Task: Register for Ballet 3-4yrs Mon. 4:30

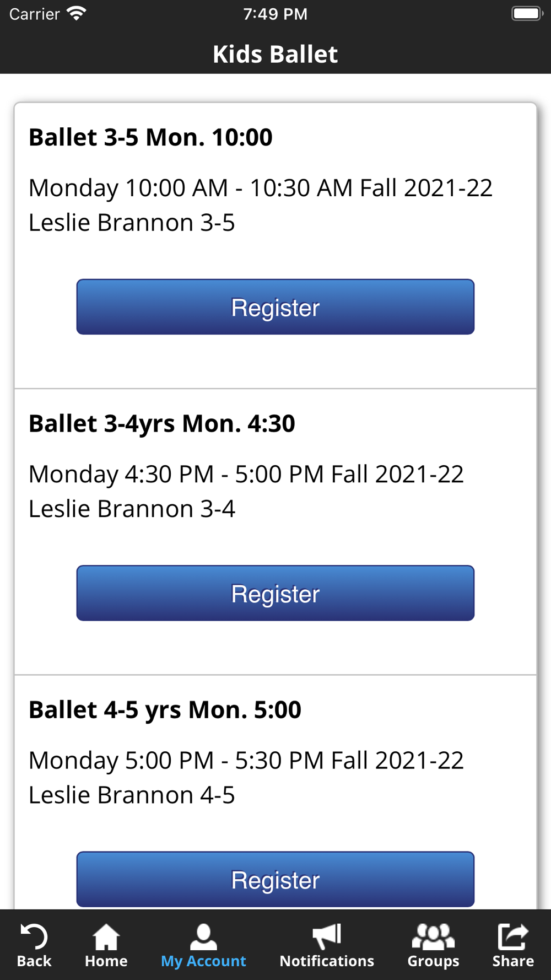Action: (275, 593)
